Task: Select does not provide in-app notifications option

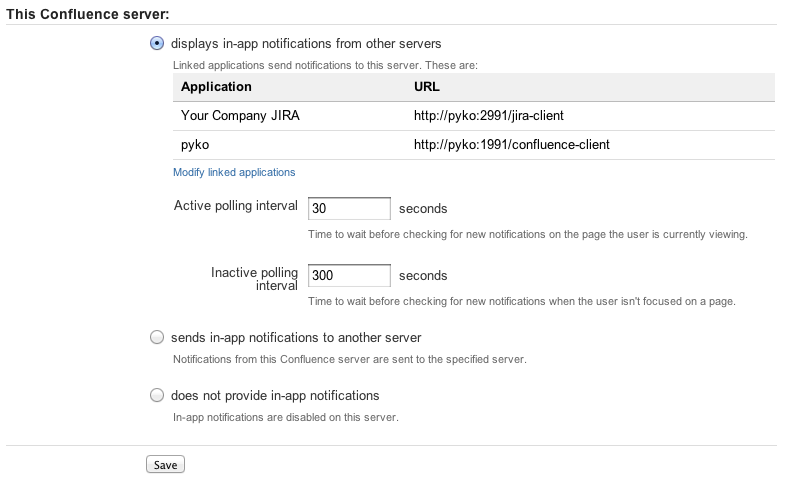Action: click(157, 395)
